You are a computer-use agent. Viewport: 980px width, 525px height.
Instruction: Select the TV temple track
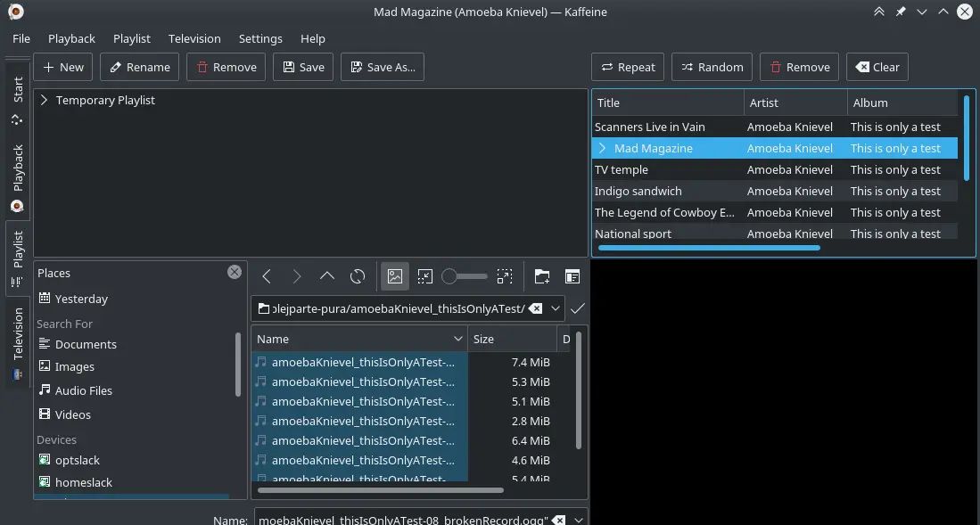click(622, 169)
